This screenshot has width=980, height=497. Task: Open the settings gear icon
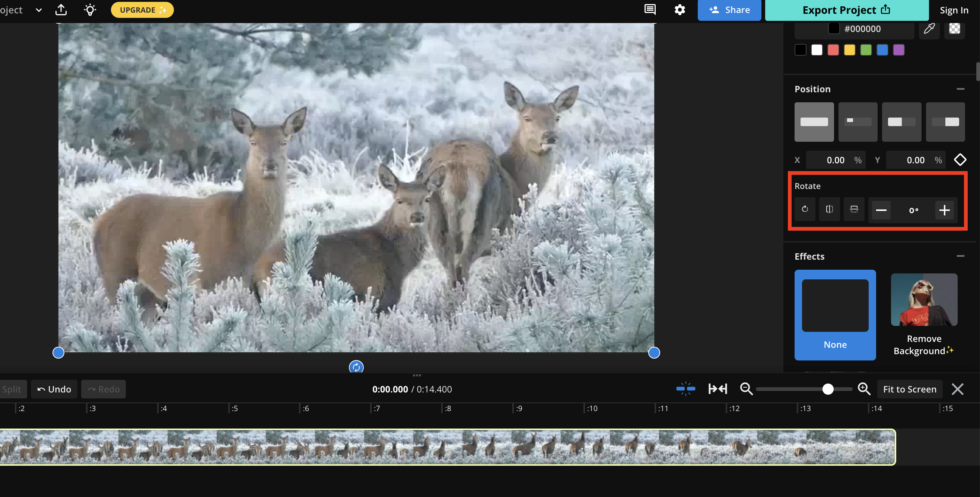pyautogui.click(x=680, y=10)
